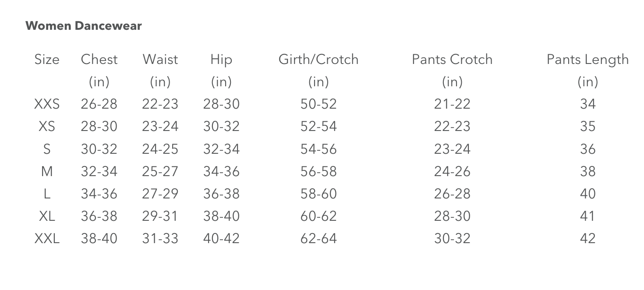
Task: Click the Pants Length column header
Action: point(587,60)
